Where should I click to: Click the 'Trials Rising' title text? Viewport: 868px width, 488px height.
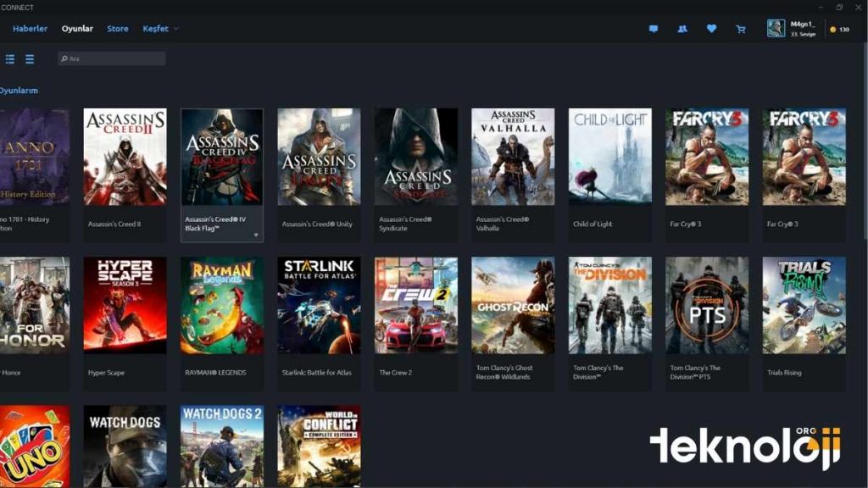(784, 373)
